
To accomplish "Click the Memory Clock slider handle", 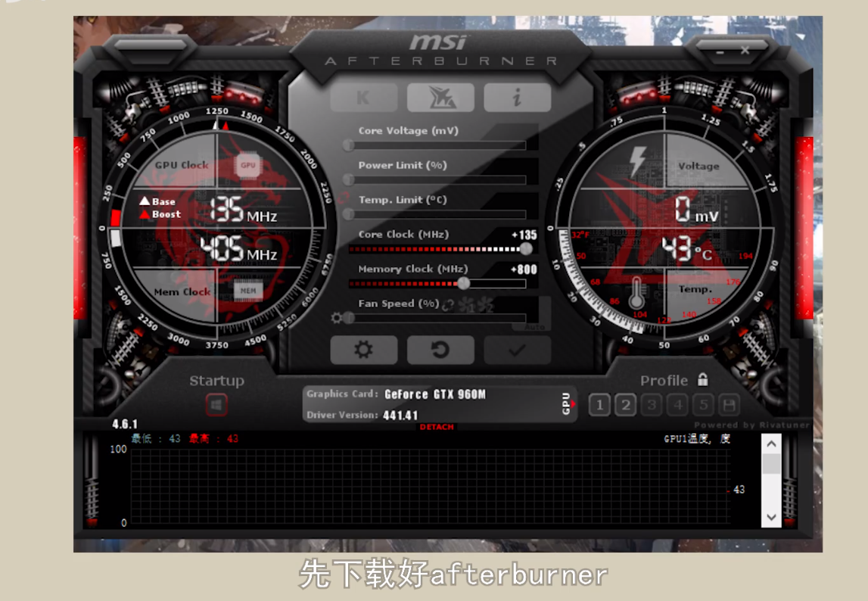I will (x=464, y=284).
